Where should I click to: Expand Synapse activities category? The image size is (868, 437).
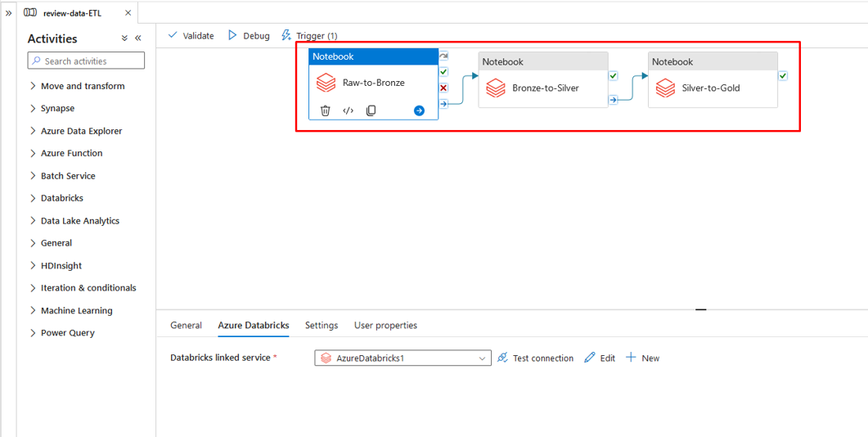pyautogui.click(x=52, y=109)
